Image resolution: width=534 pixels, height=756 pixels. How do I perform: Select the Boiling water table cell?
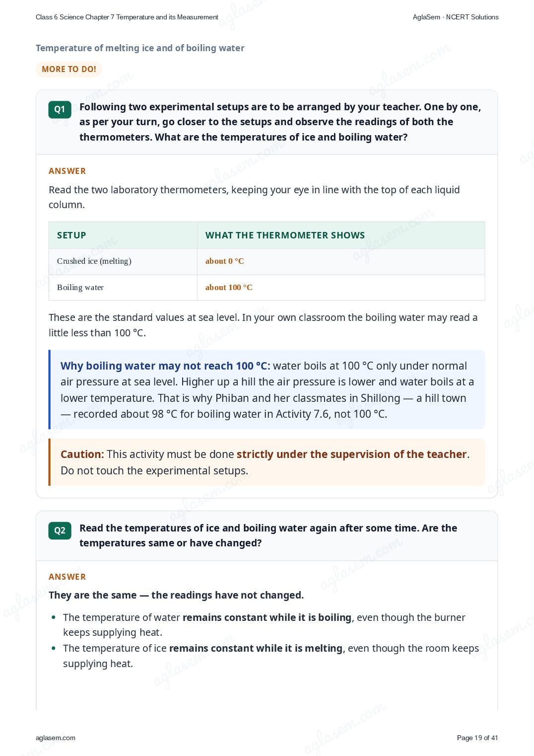coord(123,288)
